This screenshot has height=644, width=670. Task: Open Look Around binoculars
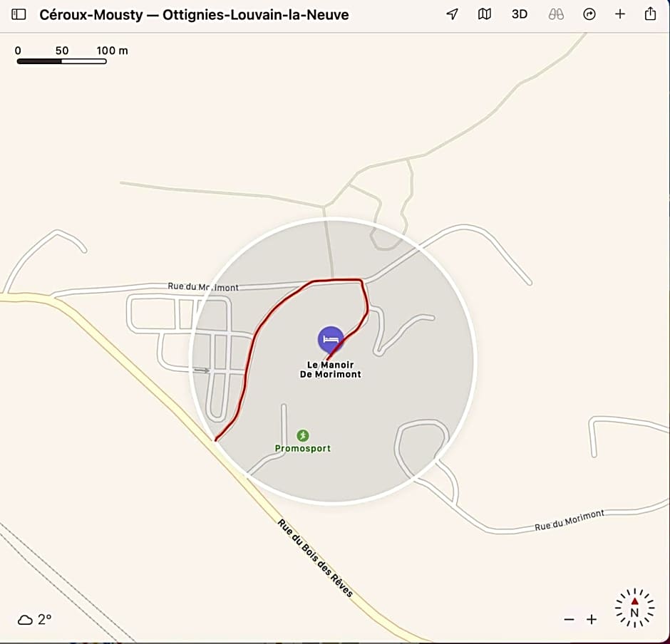coord(556,14)
